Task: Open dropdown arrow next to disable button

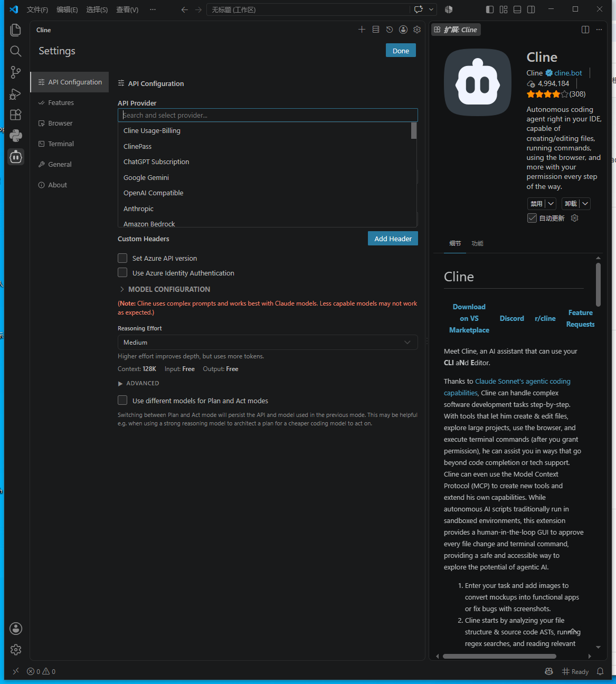Action: tap(551, 204)
